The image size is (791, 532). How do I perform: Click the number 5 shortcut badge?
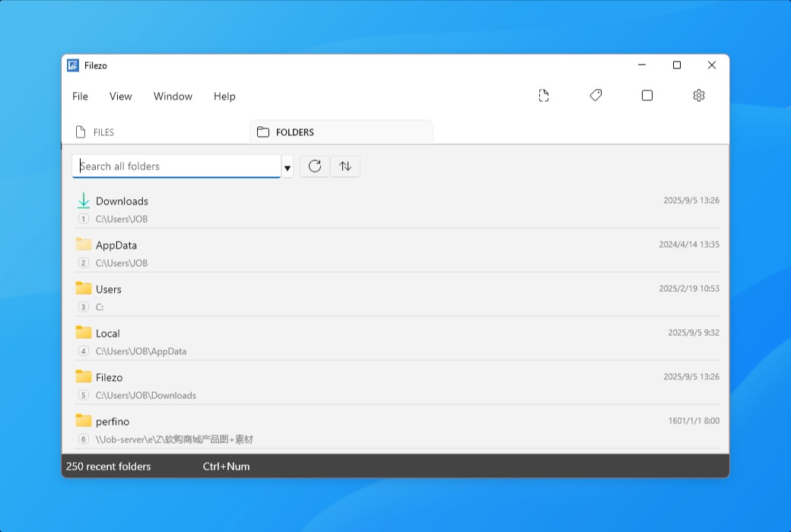click(84, 395)
